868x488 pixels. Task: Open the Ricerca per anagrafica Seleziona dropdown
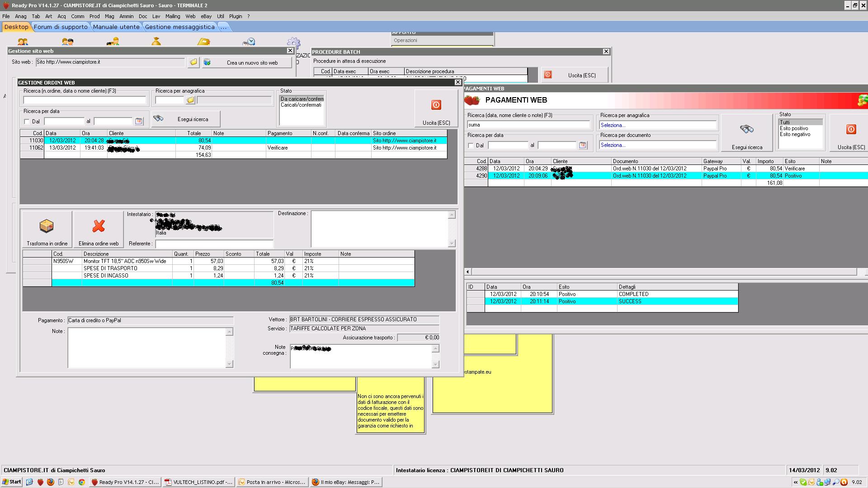(658, 125)
